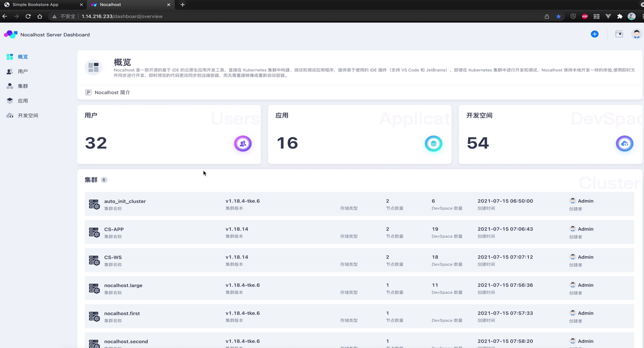Click the blue plus add button
Viewport: 644px width, 348px height.
[x=594, y=34]
